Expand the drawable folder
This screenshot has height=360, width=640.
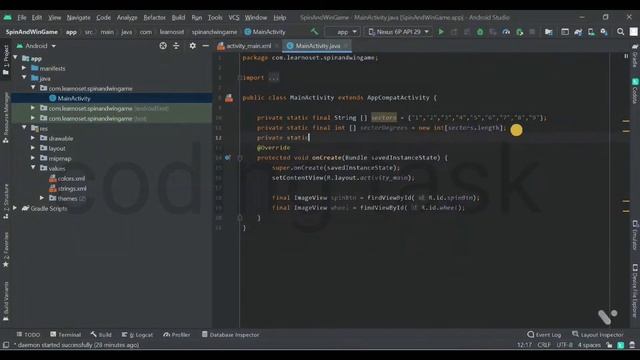click(x=33, y=138)
